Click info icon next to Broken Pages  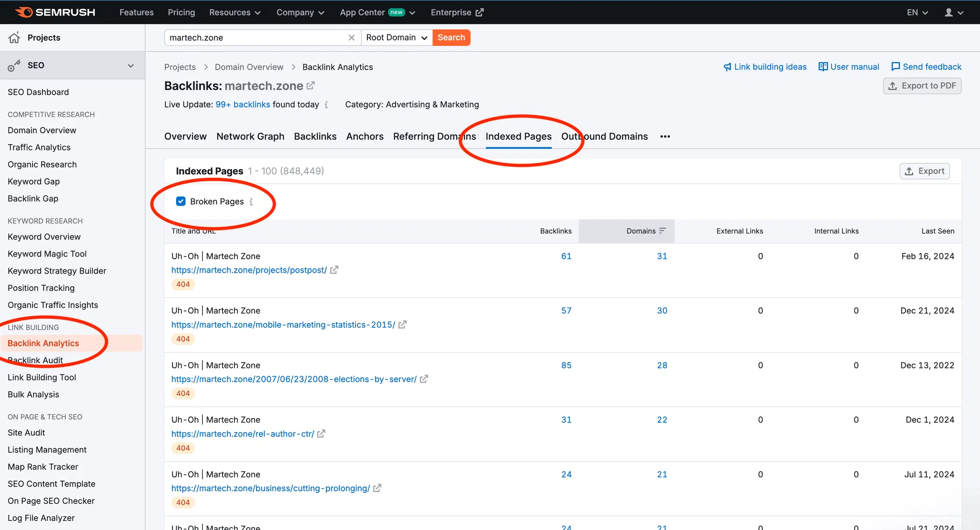pos(251,202)
